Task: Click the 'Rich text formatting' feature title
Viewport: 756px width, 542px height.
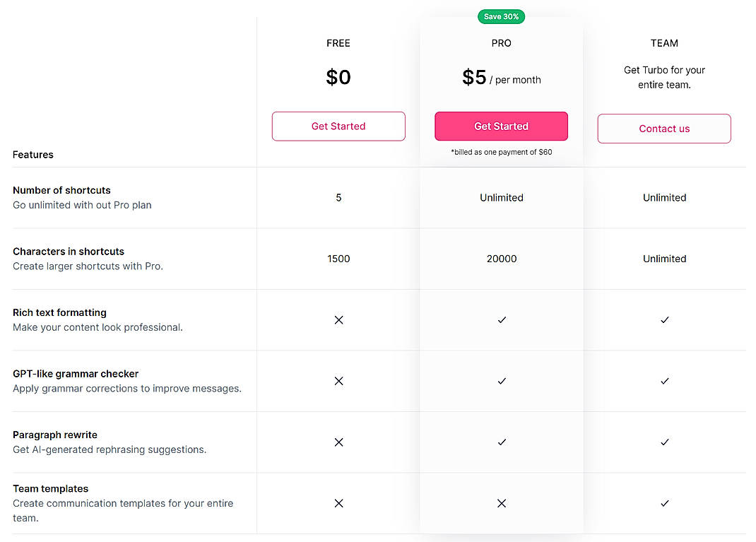Action: coord(60,313)
